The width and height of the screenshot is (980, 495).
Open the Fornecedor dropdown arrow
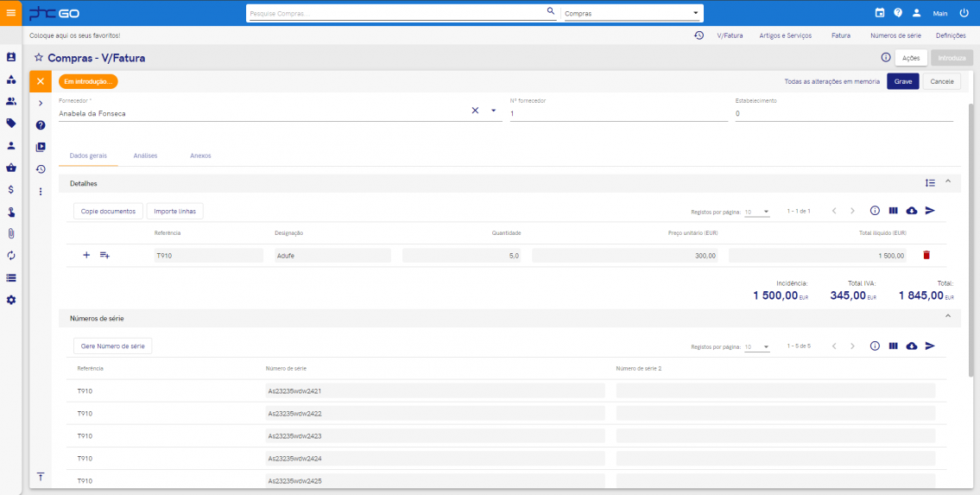pos(493,111)
